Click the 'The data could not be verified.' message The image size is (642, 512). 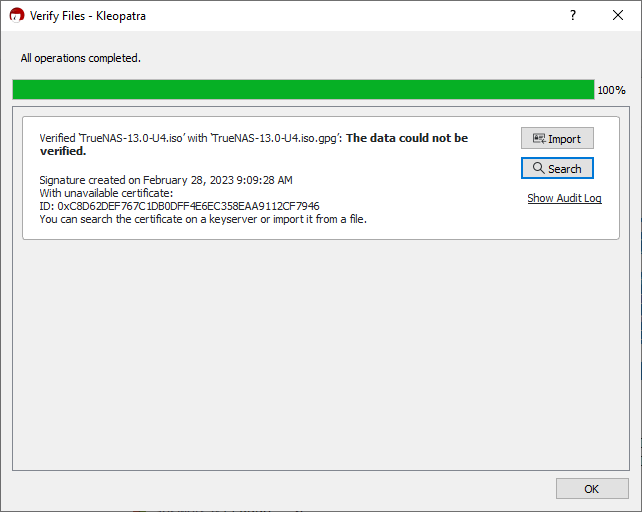pyautogui.click(x=254, y=145)
